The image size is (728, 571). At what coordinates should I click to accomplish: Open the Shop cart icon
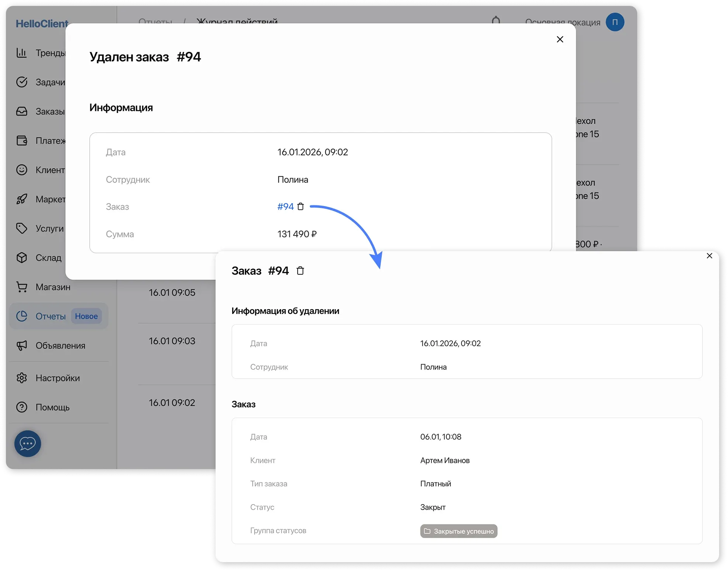[22, 287]
